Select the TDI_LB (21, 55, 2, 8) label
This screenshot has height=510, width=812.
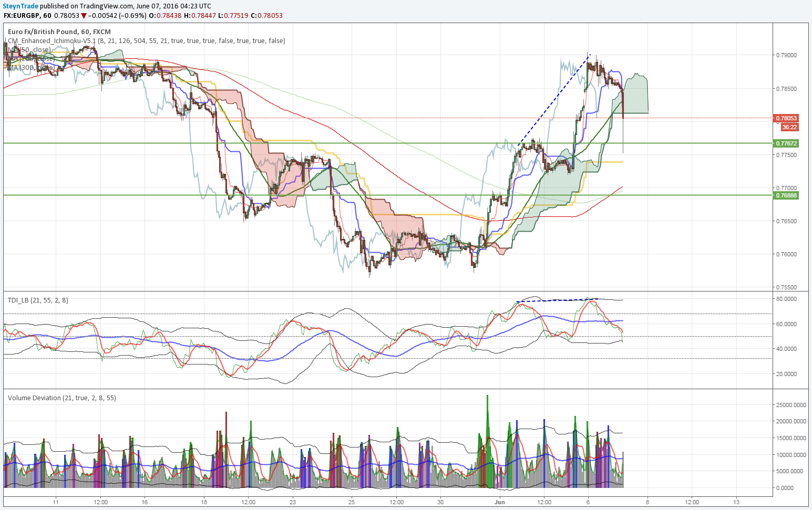(38, 300)
